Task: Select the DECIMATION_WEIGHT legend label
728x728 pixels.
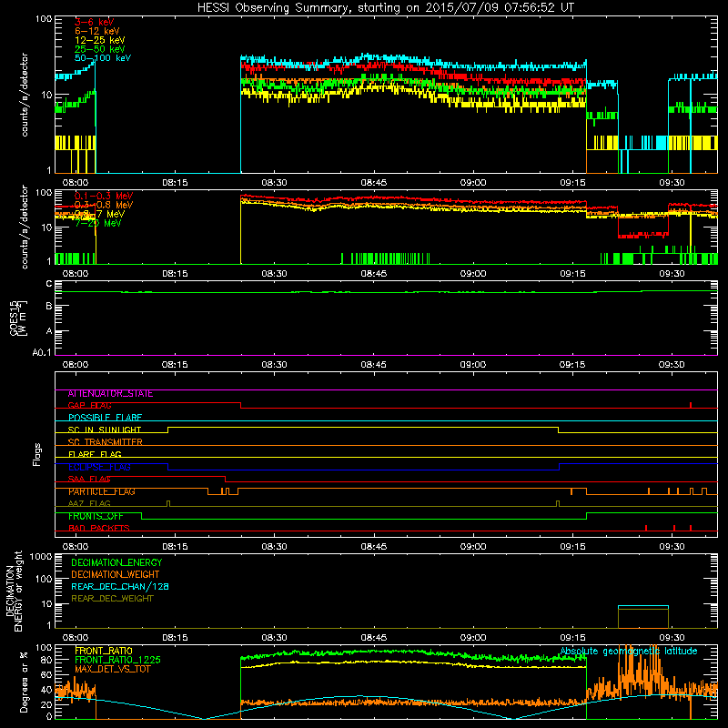Action: 116,575
